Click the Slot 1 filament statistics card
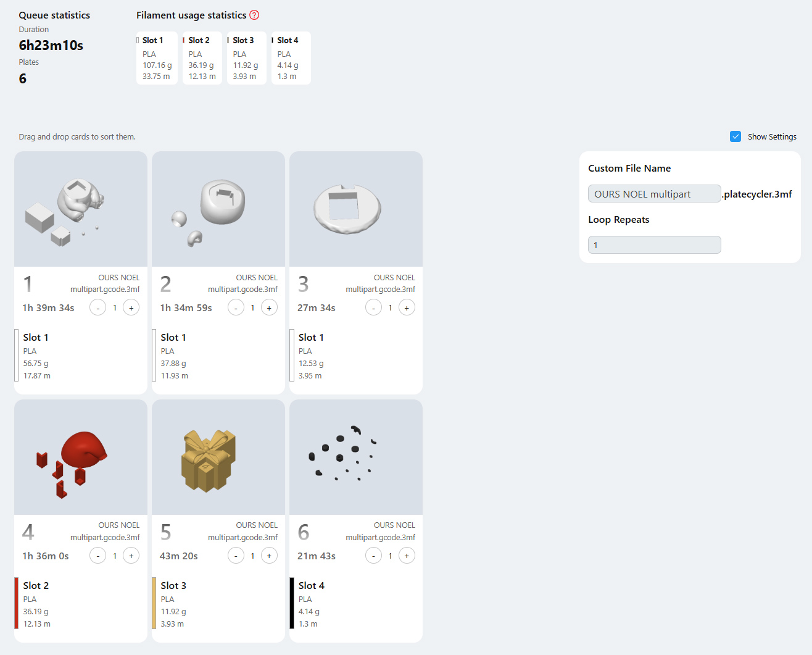This screenshot has width=812, height=655. 157,58
